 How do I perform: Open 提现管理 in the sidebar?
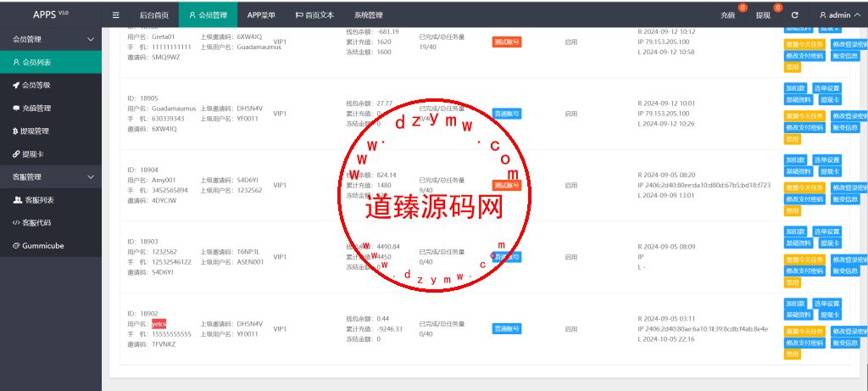click(x=51, y=131)
